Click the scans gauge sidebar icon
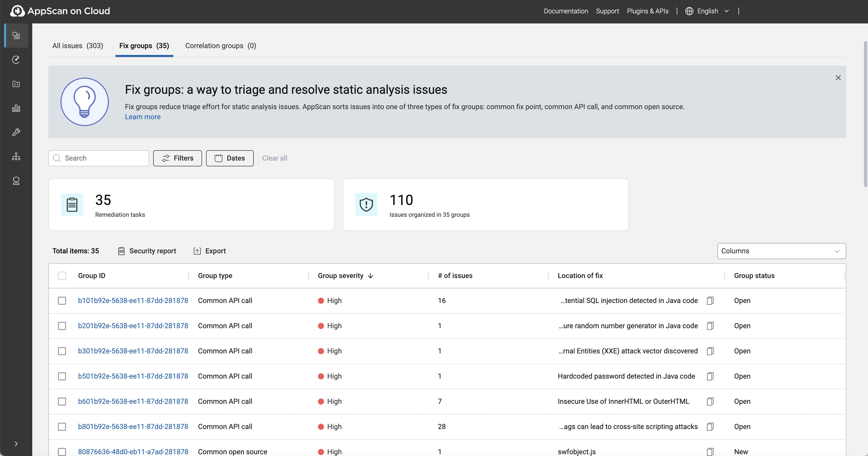 pyautogui.click(x=16, y=60)
